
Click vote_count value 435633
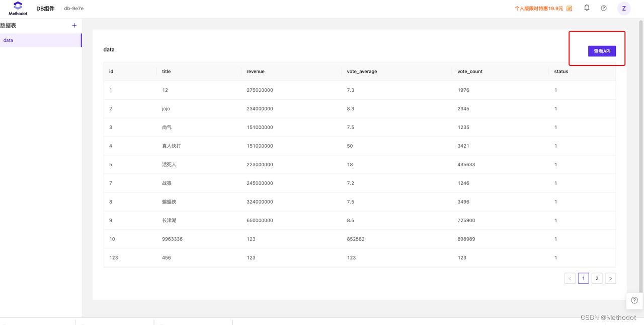click(x=466, y=165)
